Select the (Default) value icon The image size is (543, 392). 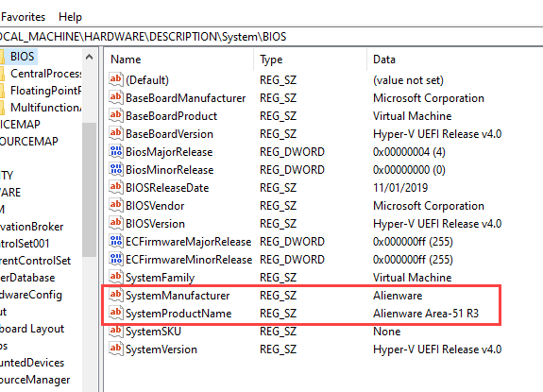point(115,80)
